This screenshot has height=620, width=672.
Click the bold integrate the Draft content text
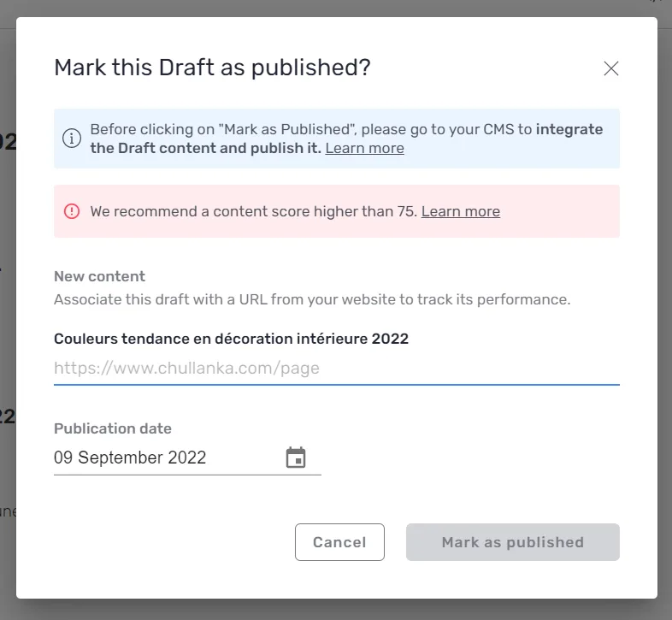point(346,139)
